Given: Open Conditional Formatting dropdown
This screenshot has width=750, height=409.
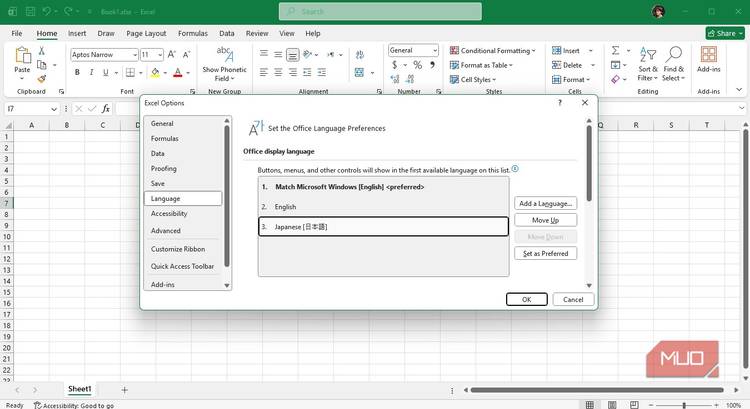Looking at the screenshot, I should point(493,50).
